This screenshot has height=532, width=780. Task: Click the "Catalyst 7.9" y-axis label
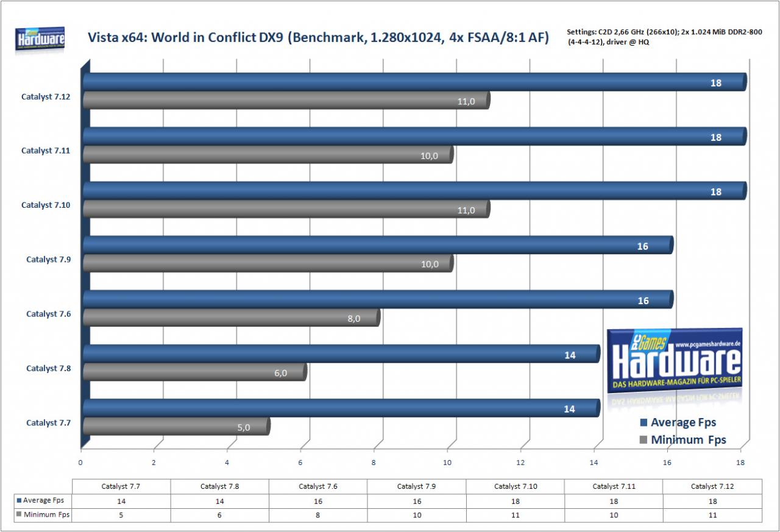tap(49, 260)
